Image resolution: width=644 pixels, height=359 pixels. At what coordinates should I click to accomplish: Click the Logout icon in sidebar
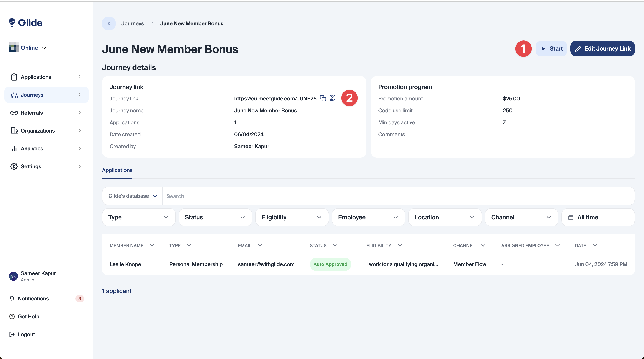[x=12, y=335]
